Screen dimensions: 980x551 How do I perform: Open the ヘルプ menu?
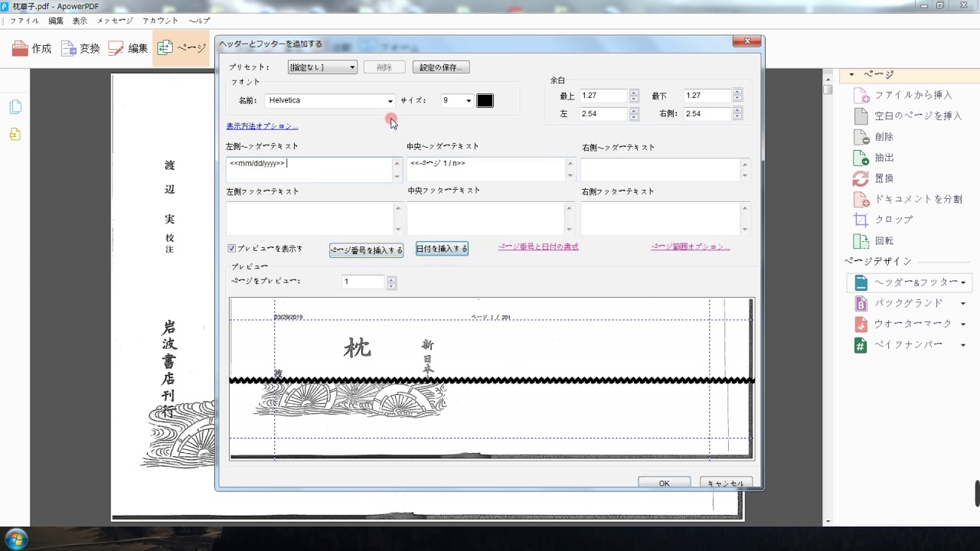point(199,21)
